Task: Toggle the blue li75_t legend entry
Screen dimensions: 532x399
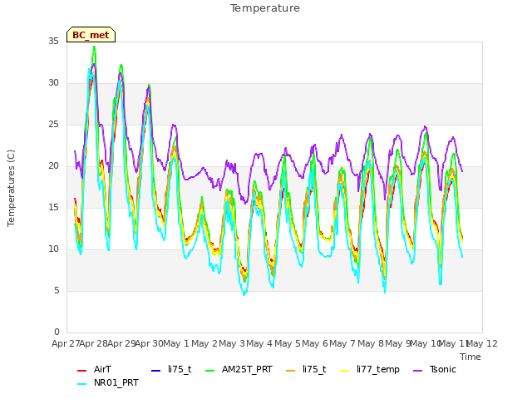Action: pos(171,369)
